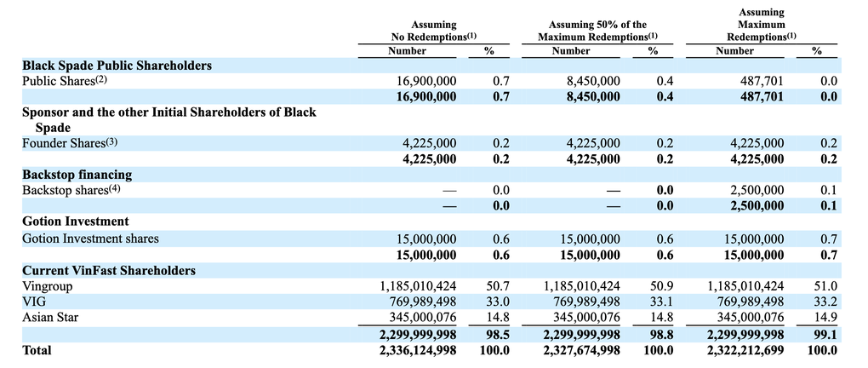868x368 pixels.
Task: Click non-bold 16,900,000 in Public Shares row
Action: tap(427, 82)
